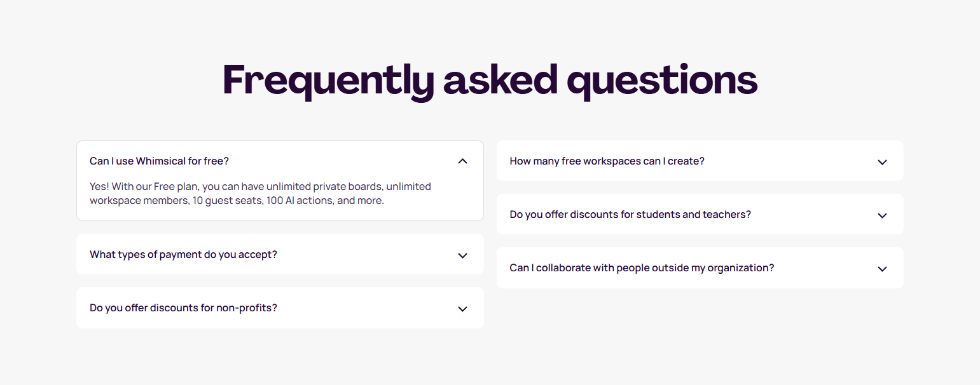Expand "Can I collaborate with people outside my organization?"
This screenshot has width=980, height=385.
point(700,267)
